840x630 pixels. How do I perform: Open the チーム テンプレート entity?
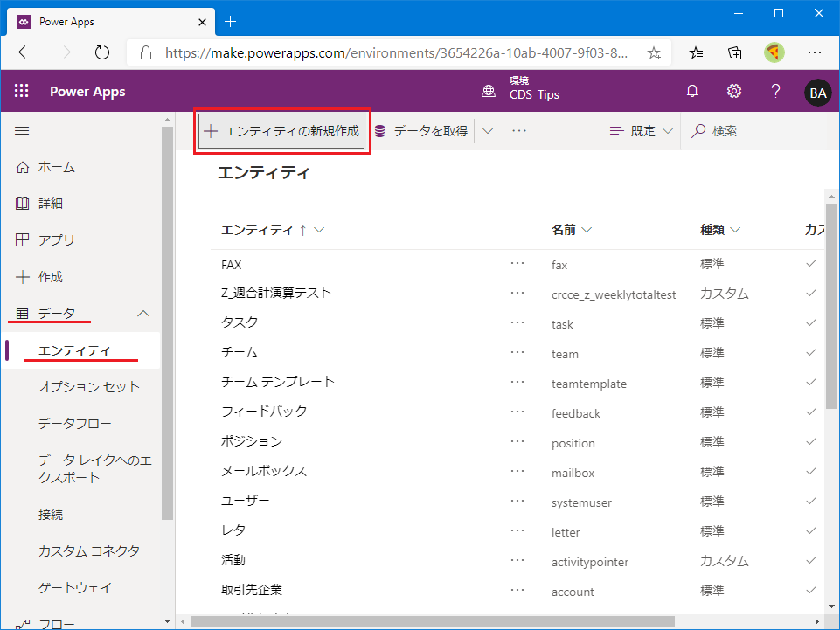(x=277, y=382)
